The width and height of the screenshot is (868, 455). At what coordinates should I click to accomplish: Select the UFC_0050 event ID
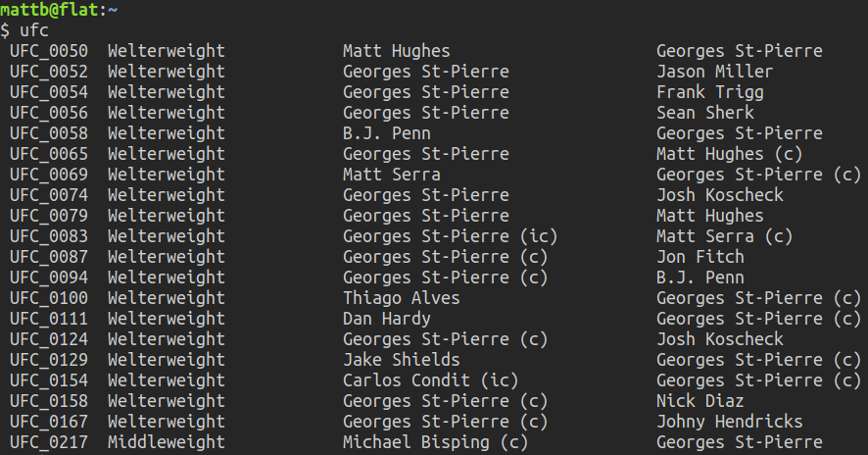[x=49, y=51]
